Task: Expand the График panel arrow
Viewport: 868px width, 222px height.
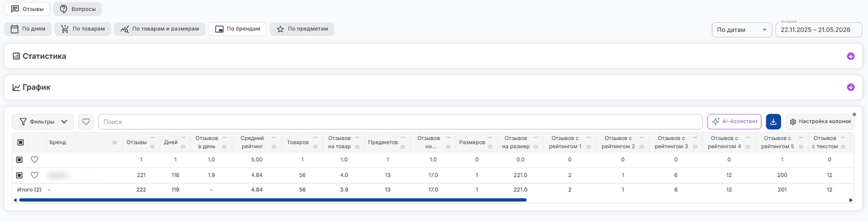Action: [850, 87]
